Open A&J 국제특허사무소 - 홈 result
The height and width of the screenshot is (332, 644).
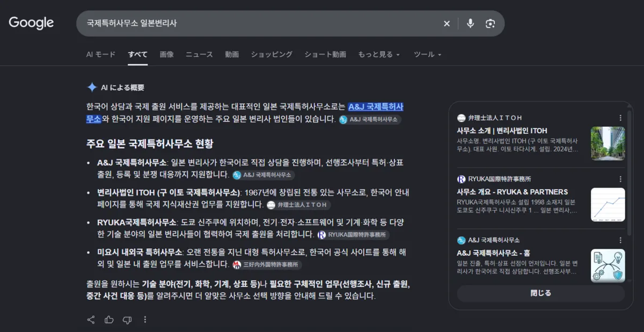pos(493,253)
